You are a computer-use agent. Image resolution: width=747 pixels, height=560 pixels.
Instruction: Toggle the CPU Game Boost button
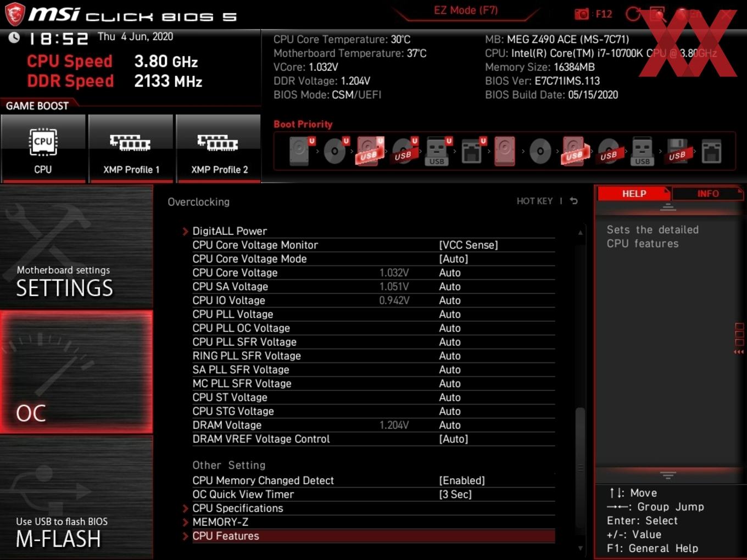coord(43,148)
